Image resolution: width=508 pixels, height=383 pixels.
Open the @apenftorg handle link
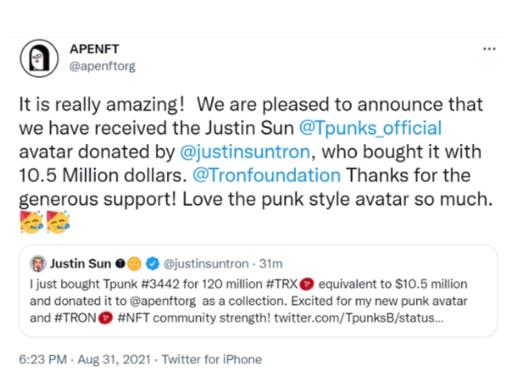click(x=102, y=66)
